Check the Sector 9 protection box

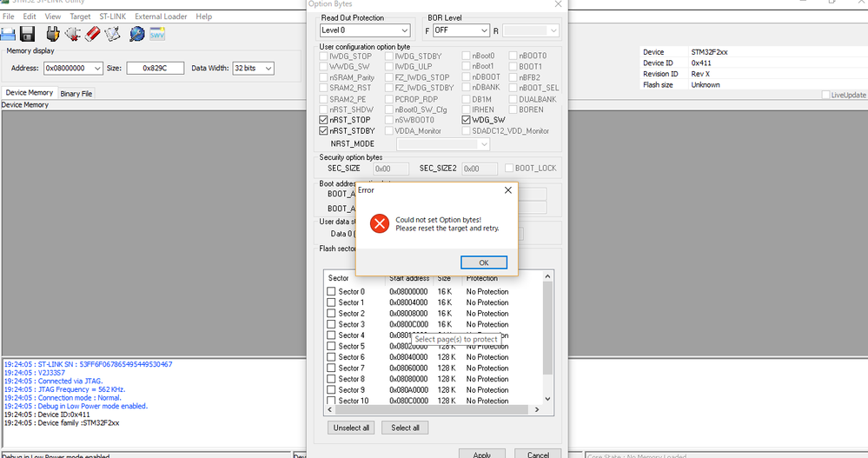click(331, 389)
